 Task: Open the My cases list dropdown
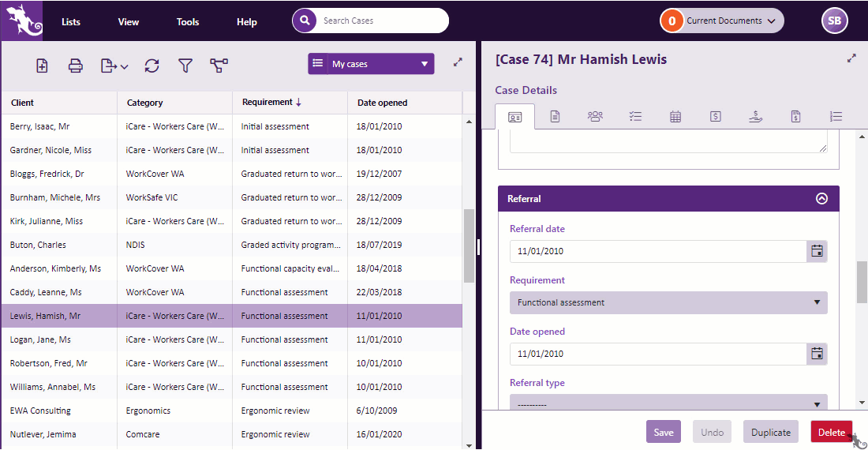click(x=371, y=64)
